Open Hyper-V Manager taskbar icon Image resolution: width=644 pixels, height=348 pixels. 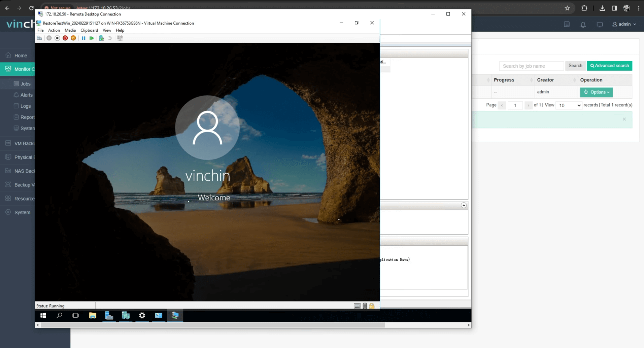pos(126,315)
